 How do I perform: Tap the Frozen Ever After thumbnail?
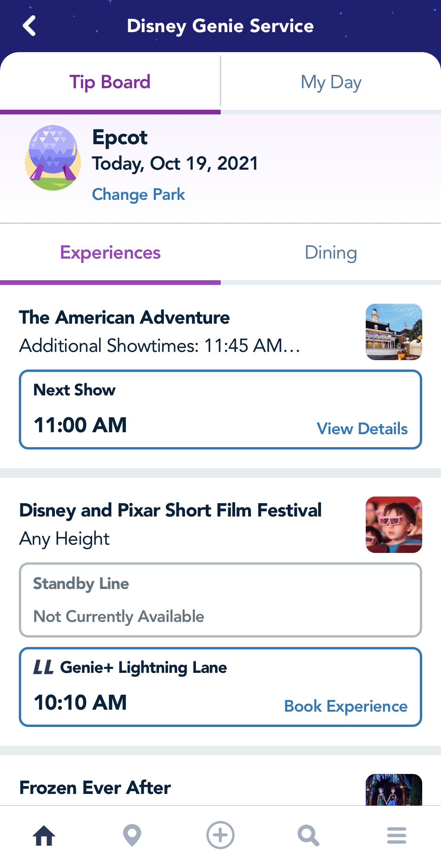coord(394,789)
